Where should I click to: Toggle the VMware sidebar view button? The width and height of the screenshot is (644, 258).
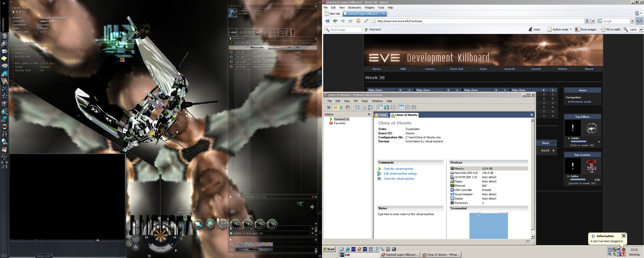(x=380, y=107)
